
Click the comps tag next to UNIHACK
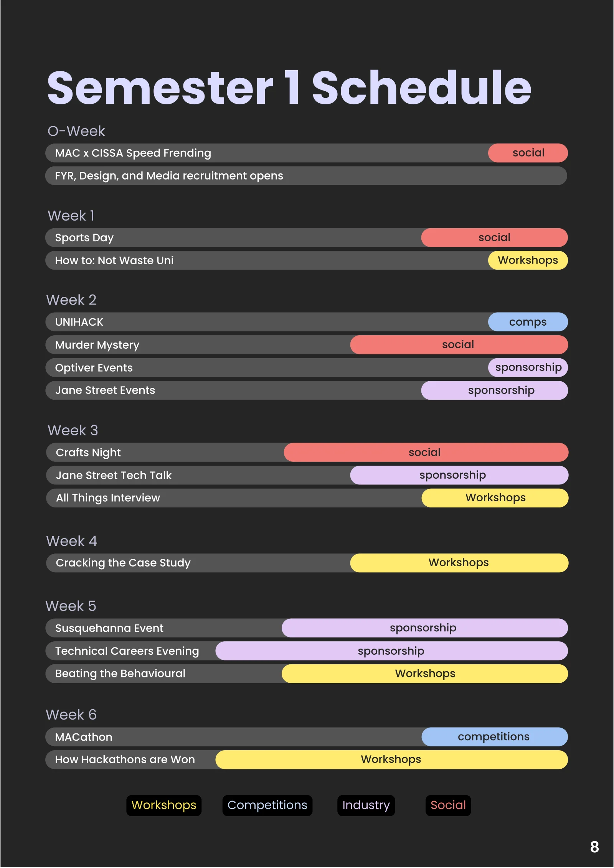pyautogui.click(x=528, y=322)
